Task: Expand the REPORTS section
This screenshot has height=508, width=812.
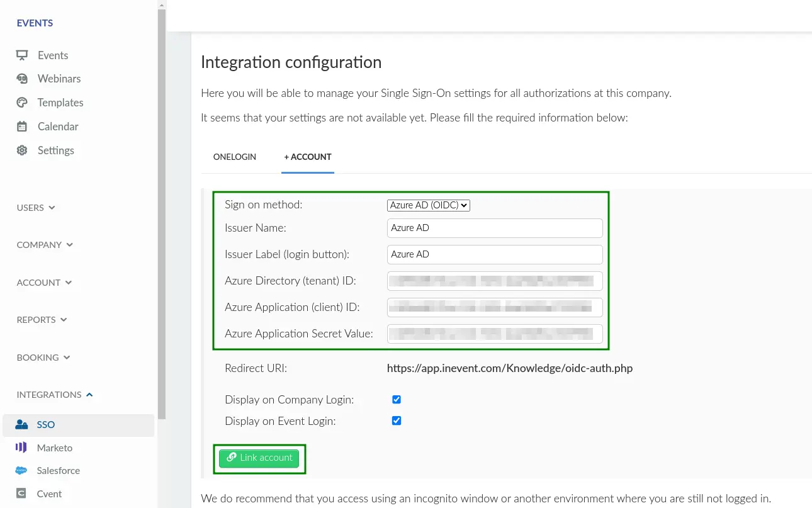Action: [42, 320]
